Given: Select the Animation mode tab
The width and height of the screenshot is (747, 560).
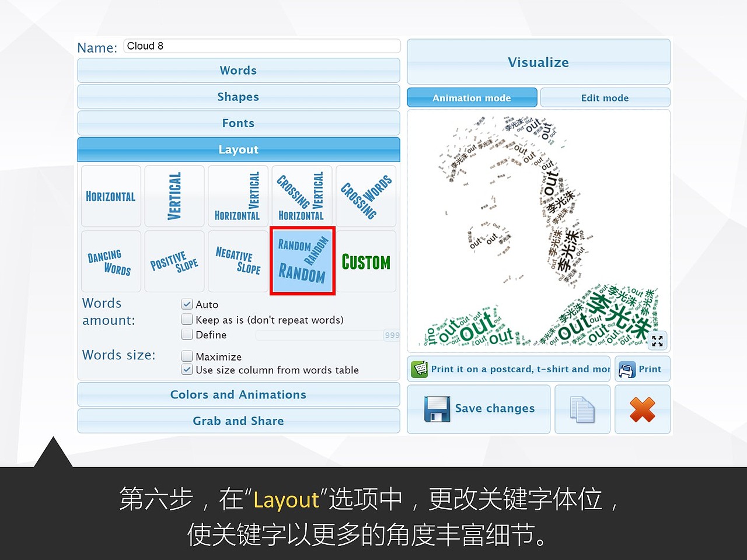Looking at the screenshot, I should [472, 97].
